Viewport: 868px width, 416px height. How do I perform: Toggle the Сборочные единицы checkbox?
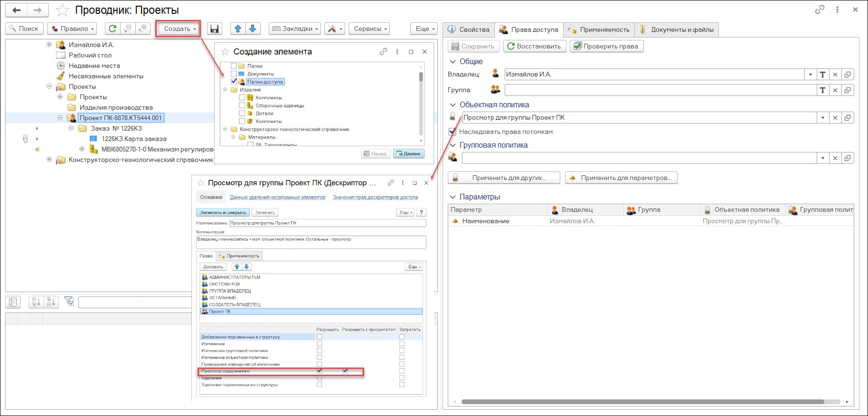tap(242, 105)
